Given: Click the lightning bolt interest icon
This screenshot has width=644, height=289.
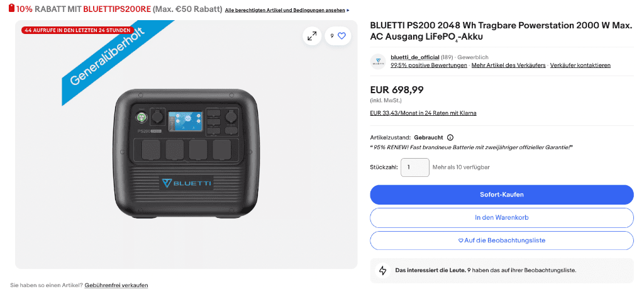Looking at the screenshot, I should pos(383,271).
